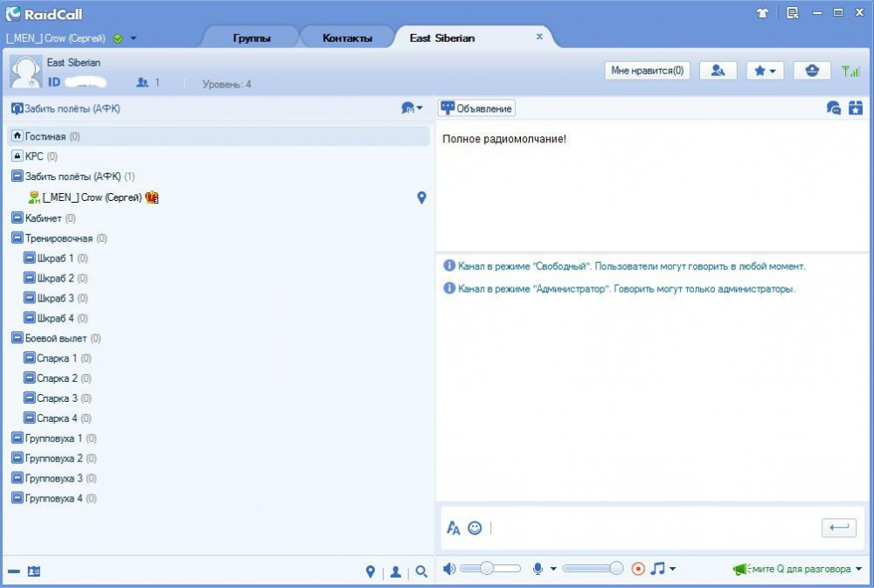Screen dimensions: 874x588
Task: Open the microphone options dropdown arrow
Action: click(553, 569)
